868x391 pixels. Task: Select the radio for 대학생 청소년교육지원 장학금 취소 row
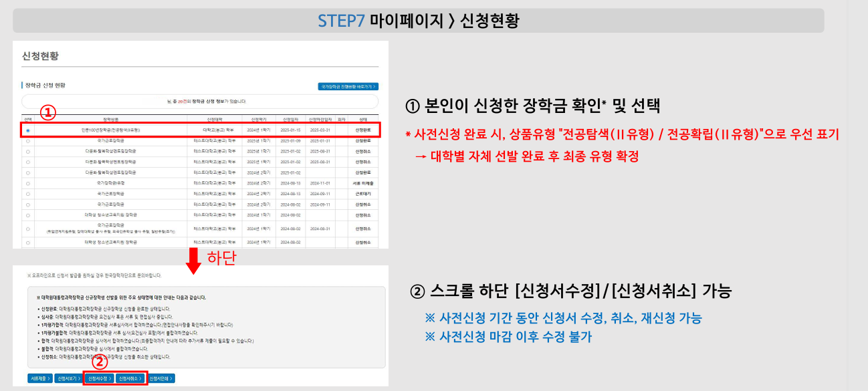tap(27, 241)
